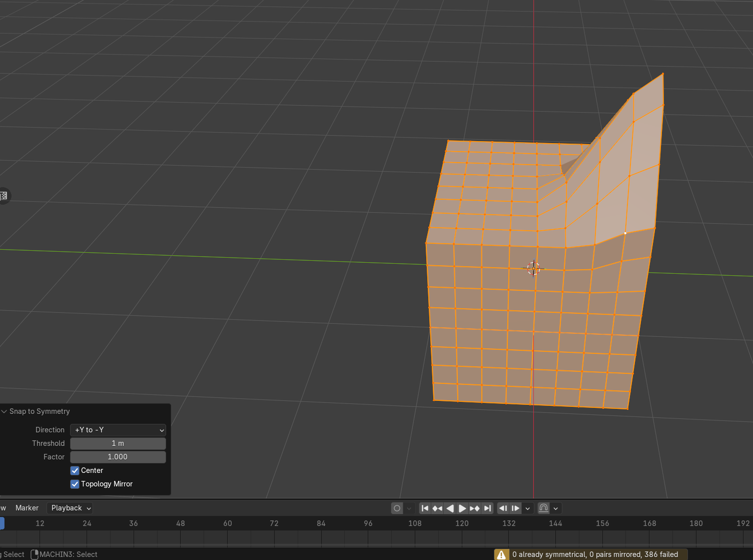Jump to the start frame
Screen dimensions: 753x560
point(425,508)
